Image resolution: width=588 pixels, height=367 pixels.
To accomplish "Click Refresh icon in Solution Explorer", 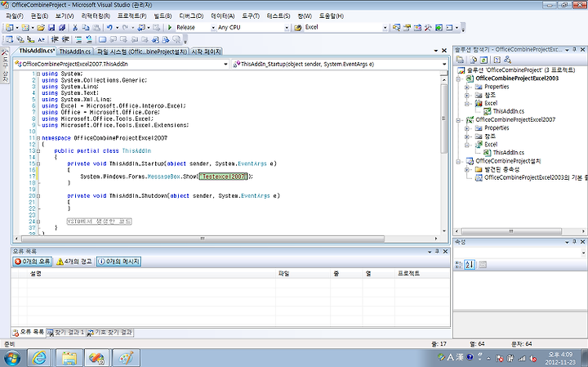I will point(483,60).
